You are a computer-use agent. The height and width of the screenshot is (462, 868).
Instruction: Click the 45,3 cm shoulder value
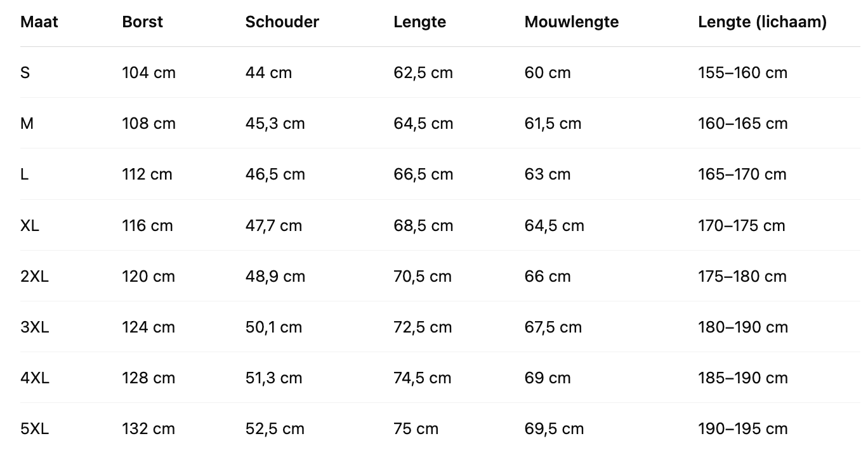(275, 123)
